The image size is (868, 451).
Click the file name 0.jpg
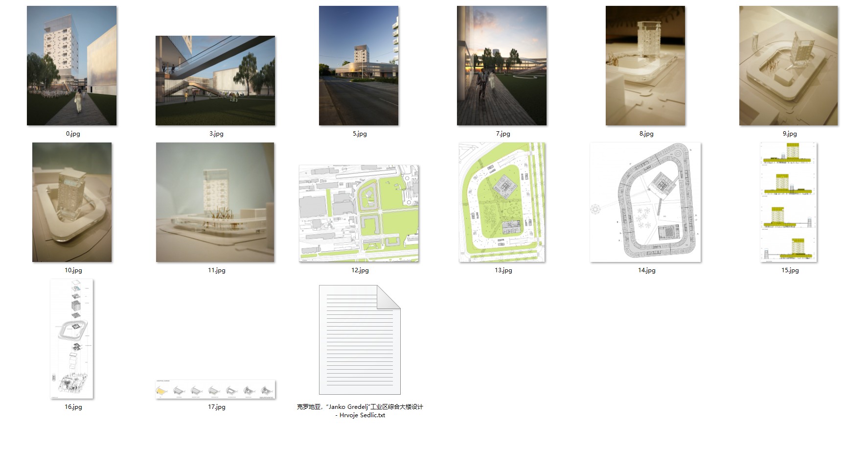(x=73, y=134)
